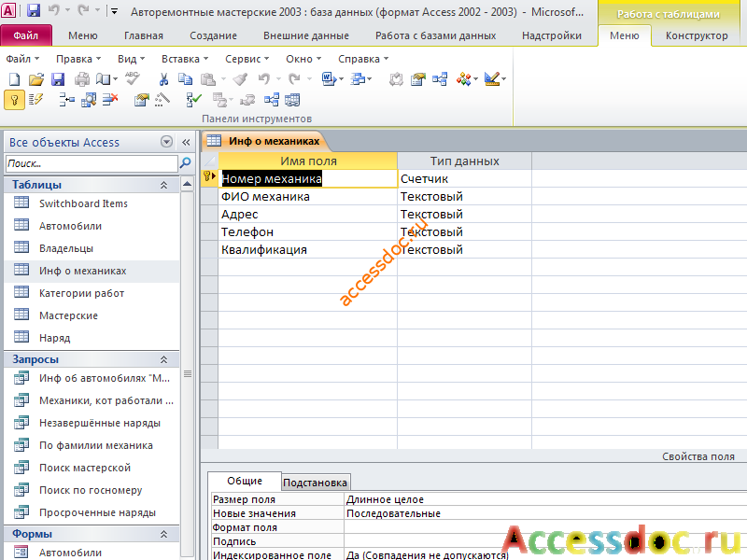Click the Save icon in title bar
The height and width of the screenshot is (560, 747).
click(x=33, y=10)
